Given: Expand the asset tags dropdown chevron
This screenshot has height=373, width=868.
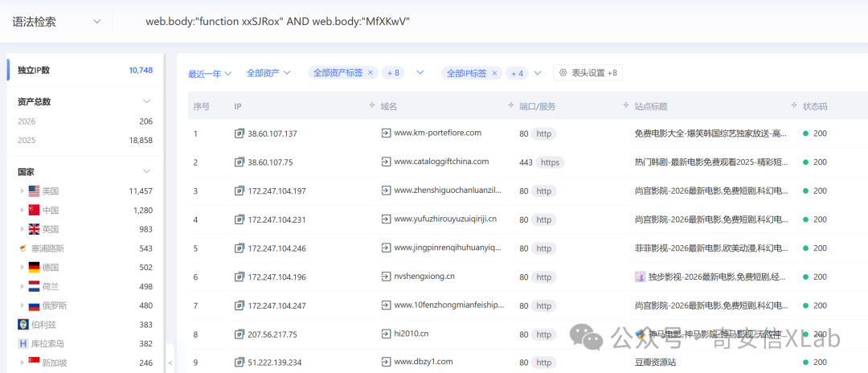Looking at the screenshot, I should [x=420, y=72].
